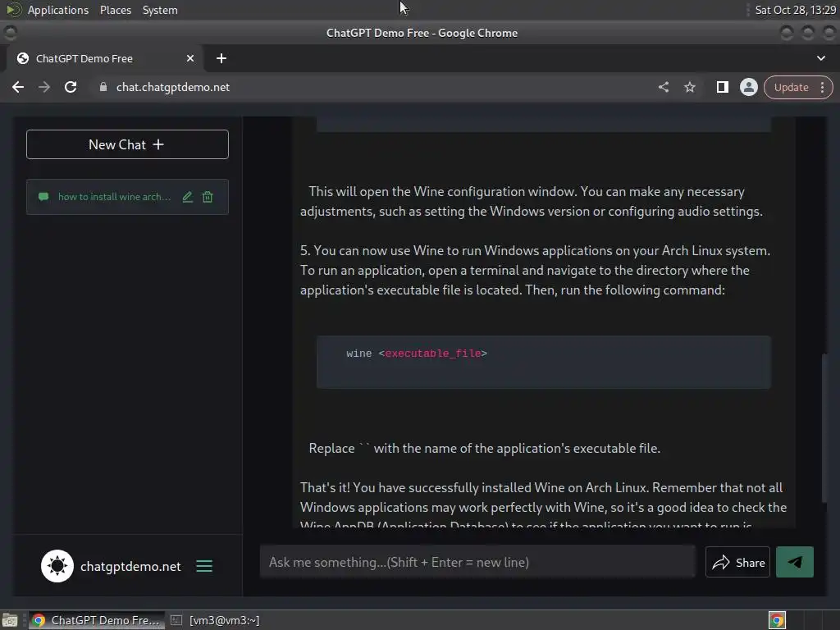Switch to ChatGPT Demo Free taskbar window

coord(97,620)
